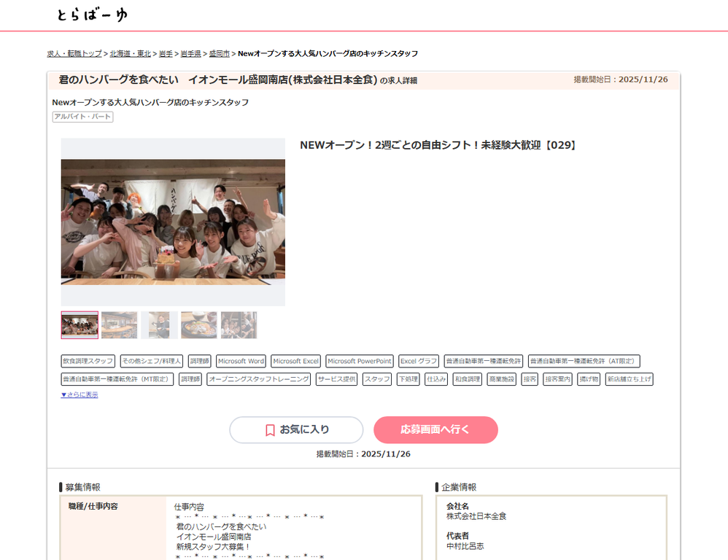The width and height of the screenshot is (728, 560).
Task: Click the posting date 2025/11/26 in header
Action: (x=643, y=79)
